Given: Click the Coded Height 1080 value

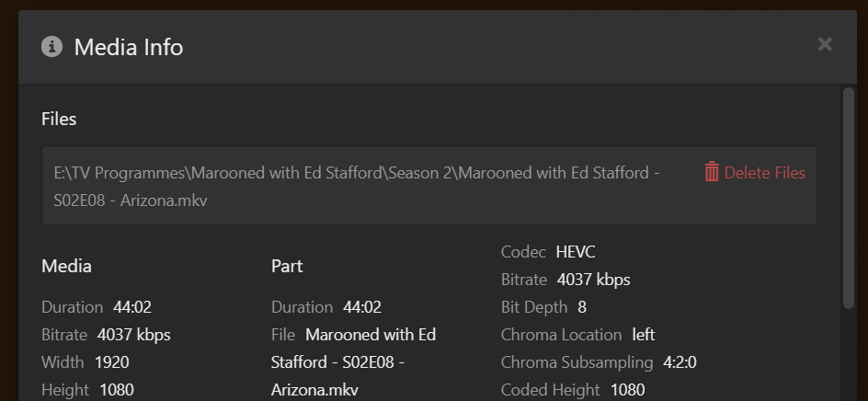Looking at the screenshot, I should coord(628,390).
